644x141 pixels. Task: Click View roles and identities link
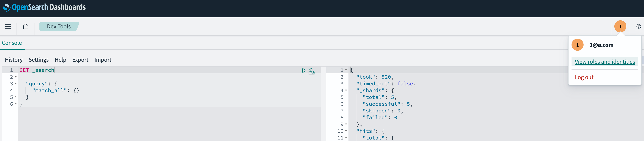605,62
